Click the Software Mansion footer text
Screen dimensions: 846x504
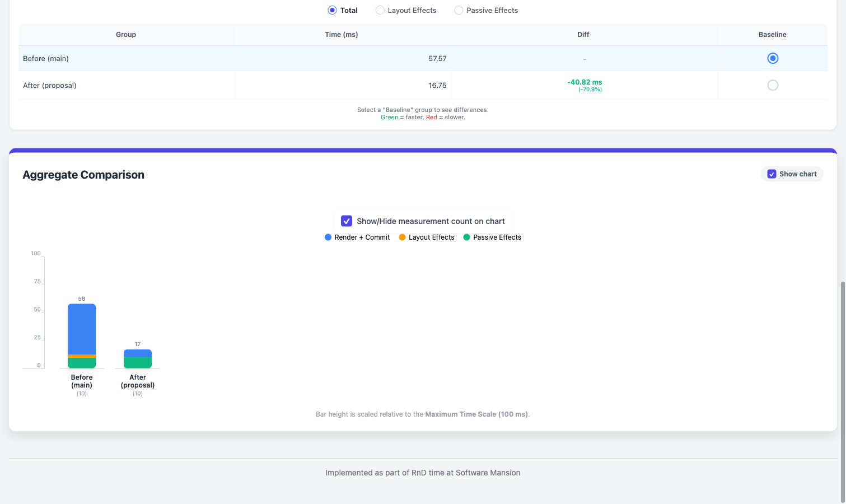[488, 473]
